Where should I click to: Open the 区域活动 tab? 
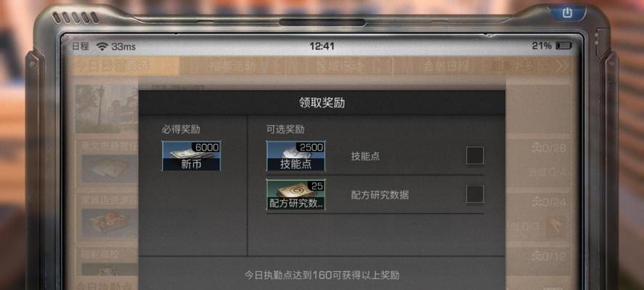(340, 66)
